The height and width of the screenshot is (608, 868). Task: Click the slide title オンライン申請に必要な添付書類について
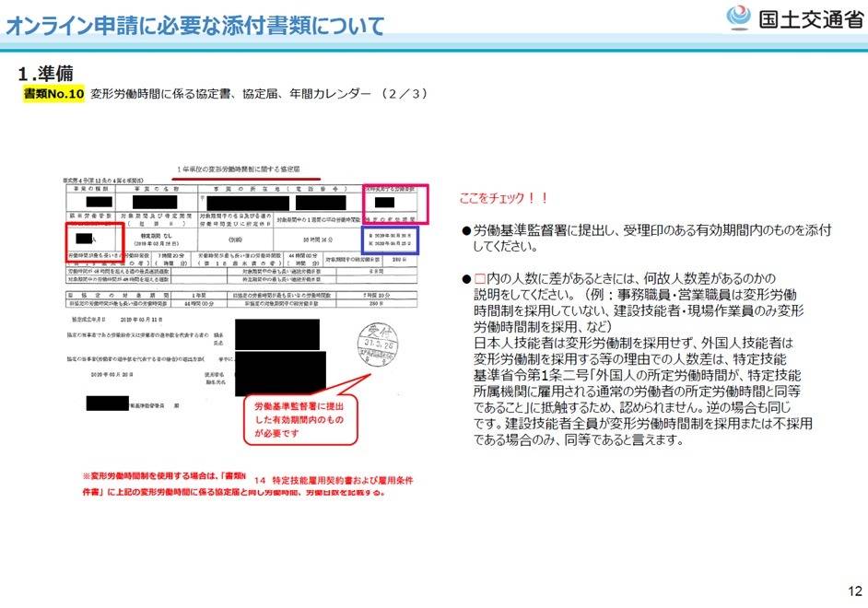click(195, 26)
